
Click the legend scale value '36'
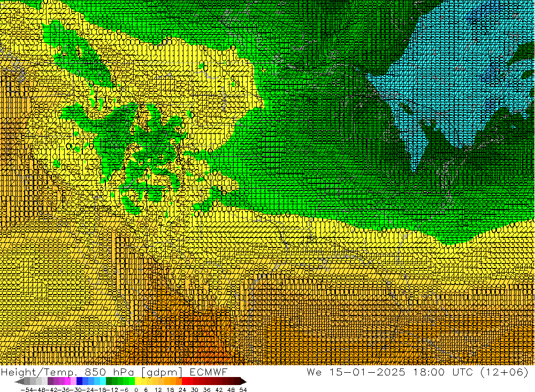(x=207, y=390)
